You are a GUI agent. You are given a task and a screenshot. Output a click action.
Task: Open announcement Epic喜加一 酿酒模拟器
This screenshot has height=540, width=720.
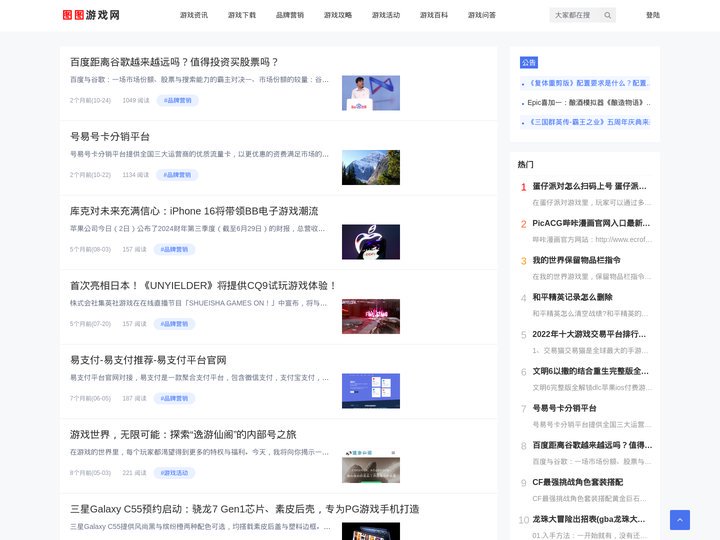coord(588,102)
